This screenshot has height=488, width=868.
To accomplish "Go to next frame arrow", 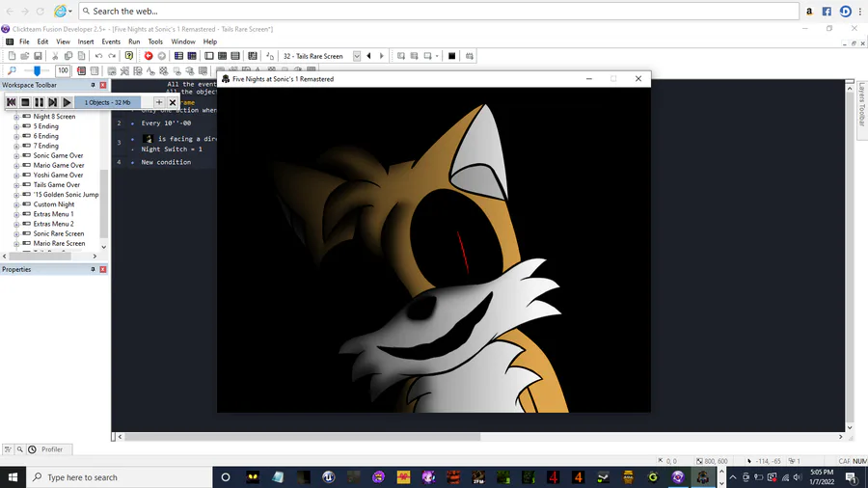I will click(x=381, y=56).
